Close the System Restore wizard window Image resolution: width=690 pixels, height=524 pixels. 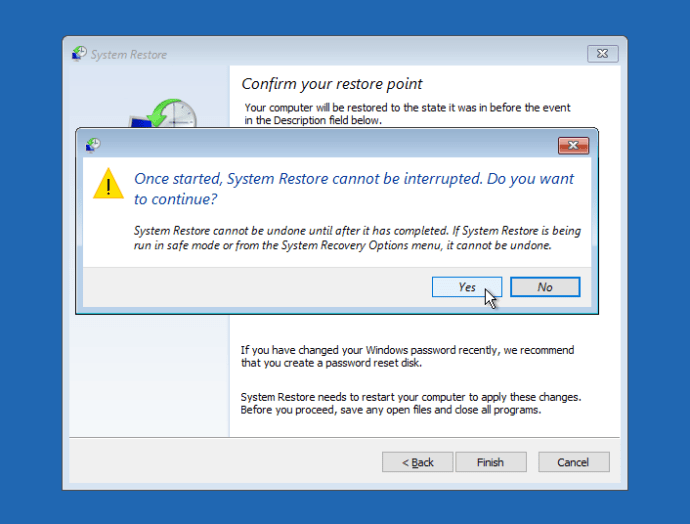pyautogui.click(x=602, y=54)
